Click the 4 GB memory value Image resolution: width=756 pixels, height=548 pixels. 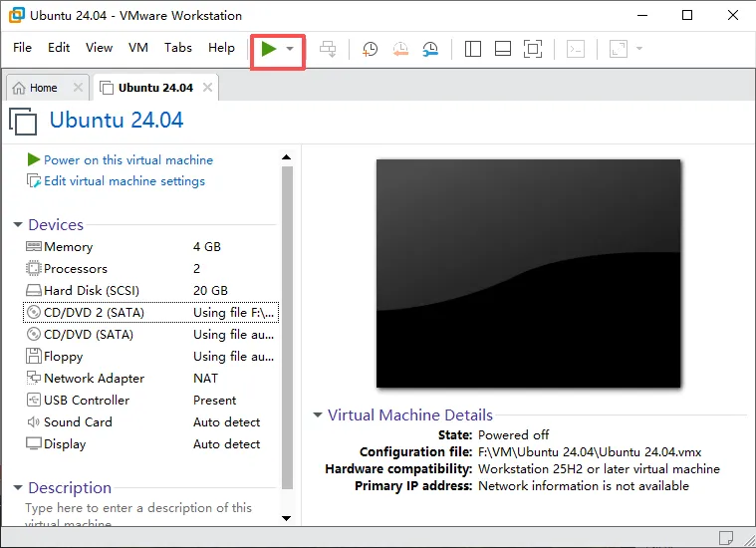[x=207, y=246]
